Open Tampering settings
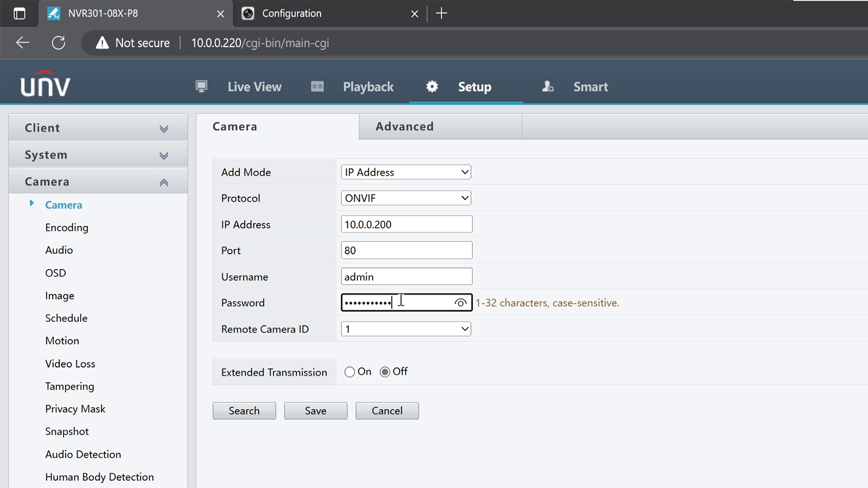This screenshot has height=488, width=868. (69, 387)
